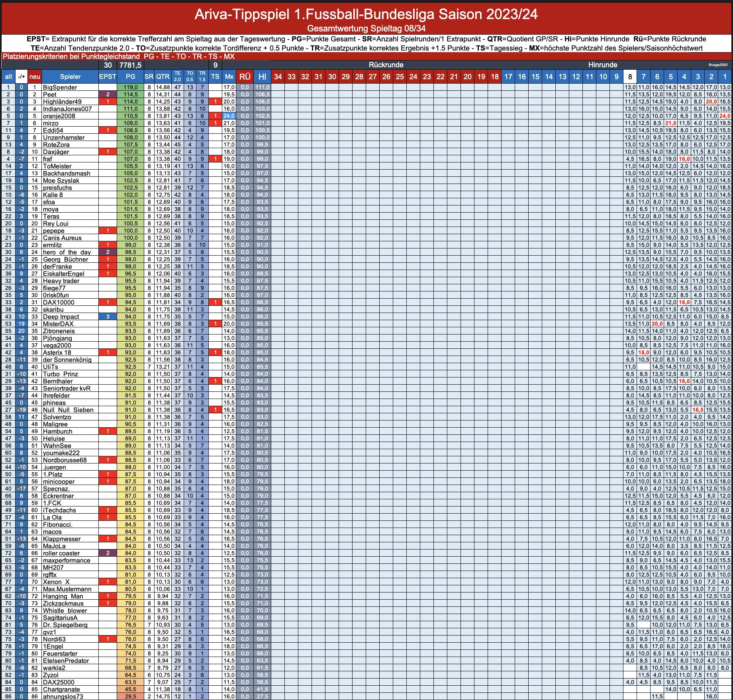Click player 'der Sonnenkönig'
The image size is (733, 700).
(x=67, y=360)
